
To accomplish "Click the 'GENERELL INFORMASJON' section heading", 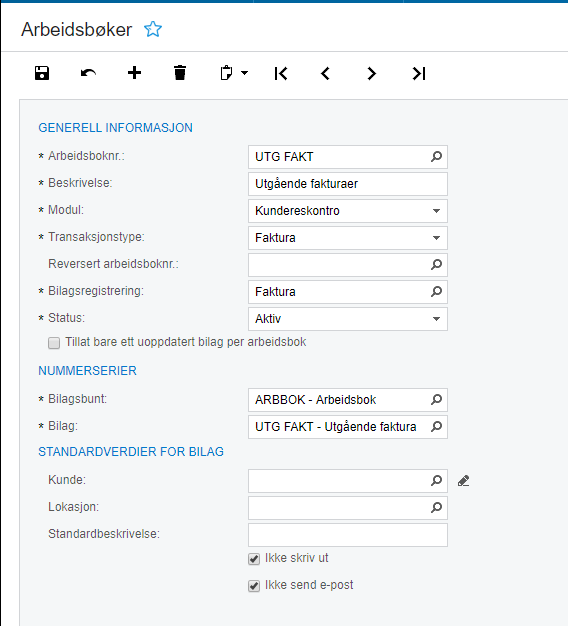I will [115, 128].
